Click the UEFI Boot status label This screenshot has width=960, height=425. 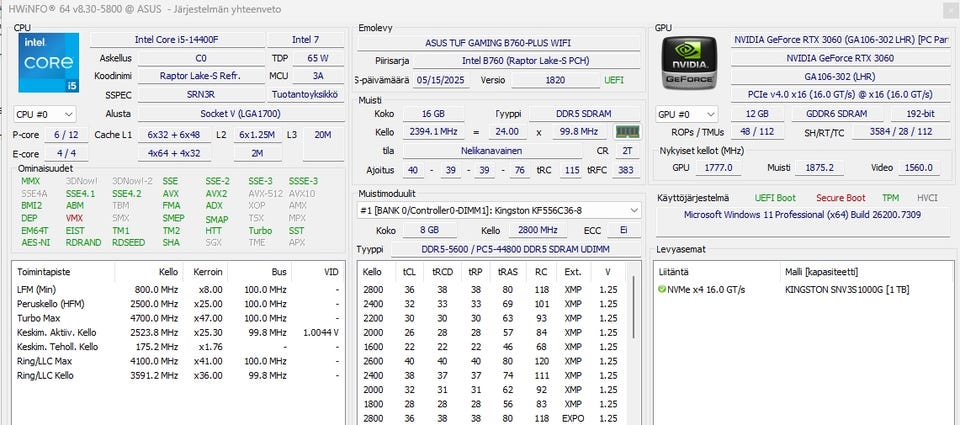pos(776,198)
